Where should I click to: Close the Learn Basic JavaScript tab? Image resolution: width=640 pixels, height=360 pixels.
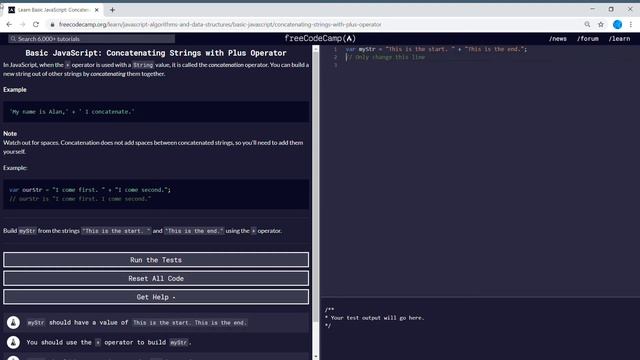97,10
